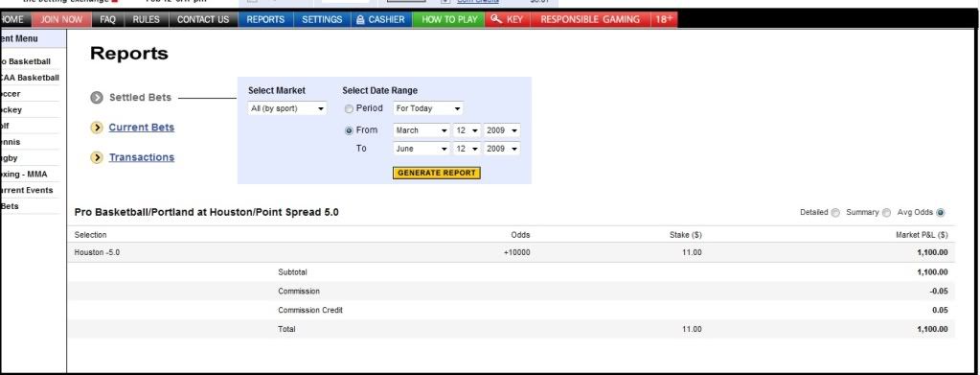
Task: Open the From year dropdown
Action: [501, 130]
